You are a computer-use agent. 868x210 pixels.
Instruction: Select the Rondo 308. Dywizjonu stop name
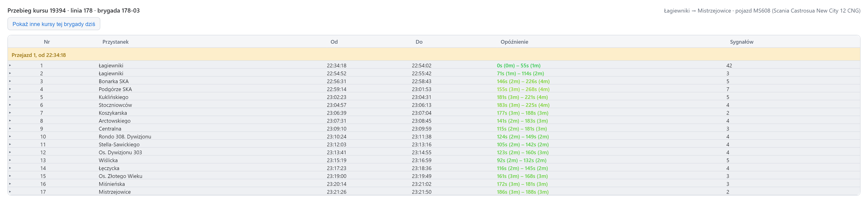125,137
